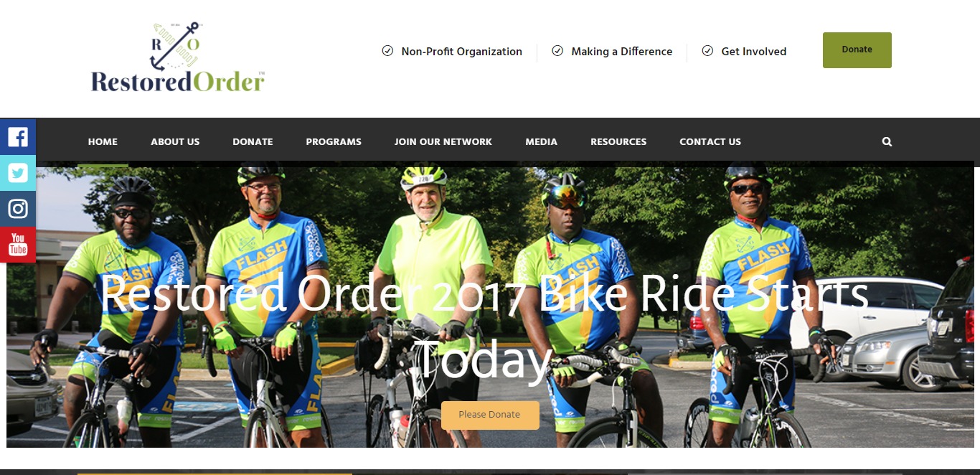Viewport: 980px width, 475px height.
Task: Open the DONATE navigation item
Action: tap(253, 142)
